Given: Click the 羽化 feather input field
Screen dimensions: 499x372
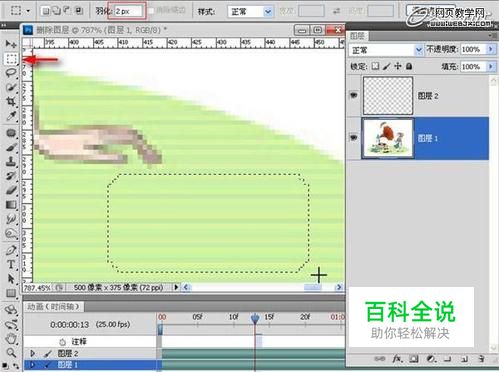Looking at the screenshot, I should click(128, 11).
